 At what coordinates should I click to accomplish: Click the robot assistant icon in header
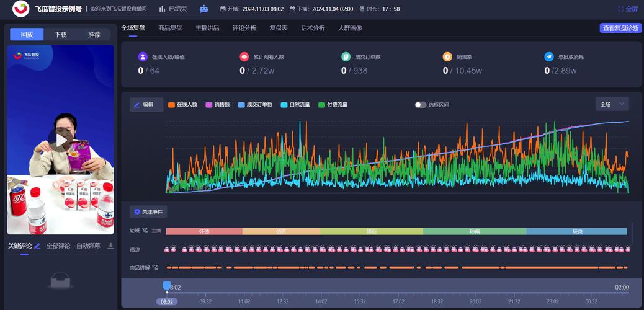204,9
